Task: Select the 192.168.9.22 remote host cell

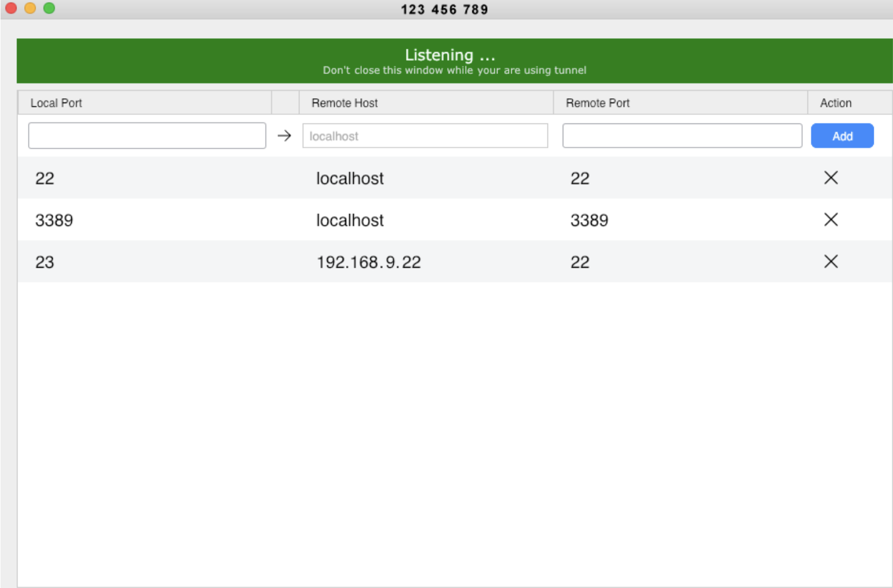Action: click(x=369, y=262)
